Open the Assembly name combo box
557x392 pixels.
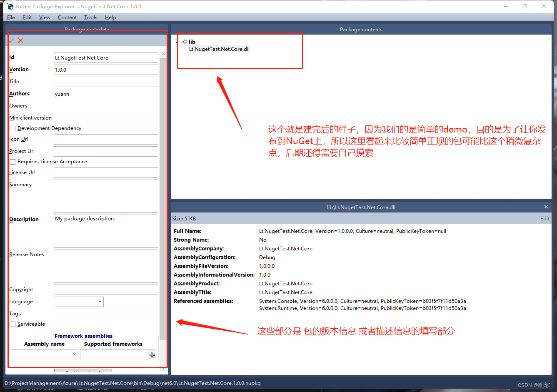coord(45,354)
